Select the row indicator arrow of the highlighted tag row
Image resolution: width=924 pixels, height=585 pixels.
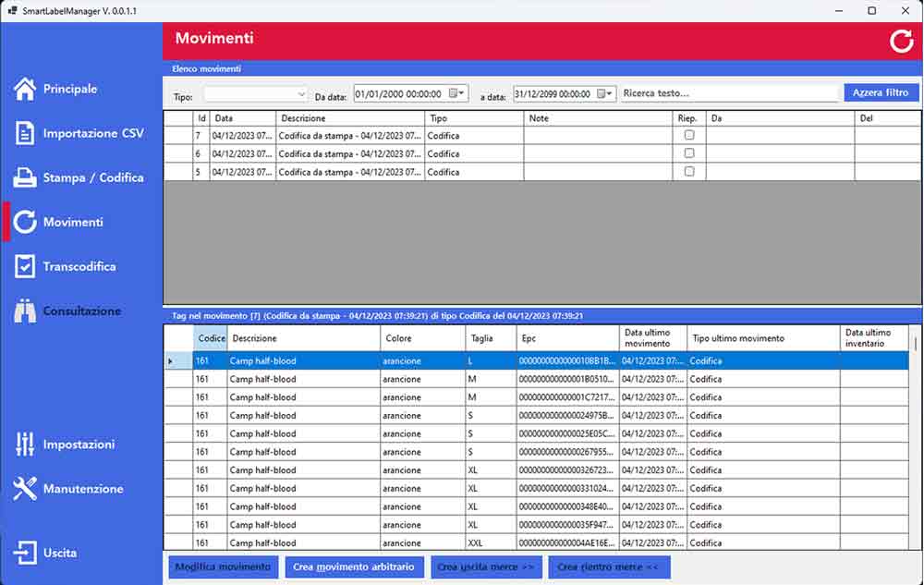pos(170,361)
